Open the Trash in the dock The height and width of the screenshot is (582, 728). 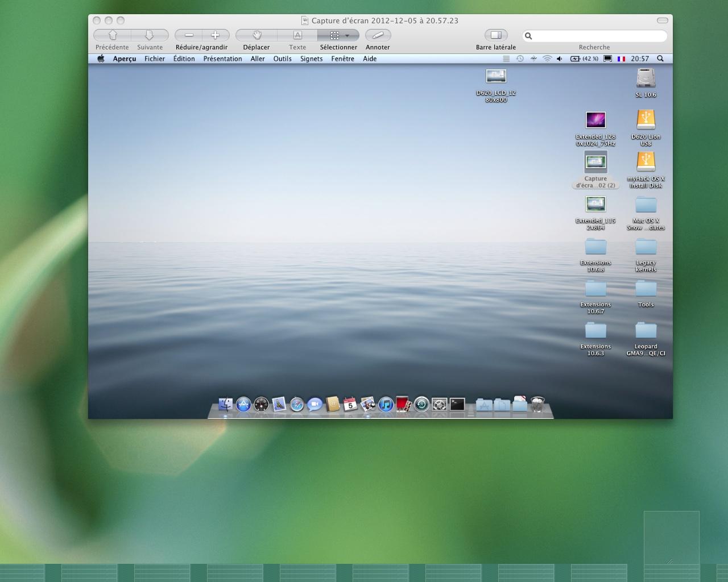(537, 404)
